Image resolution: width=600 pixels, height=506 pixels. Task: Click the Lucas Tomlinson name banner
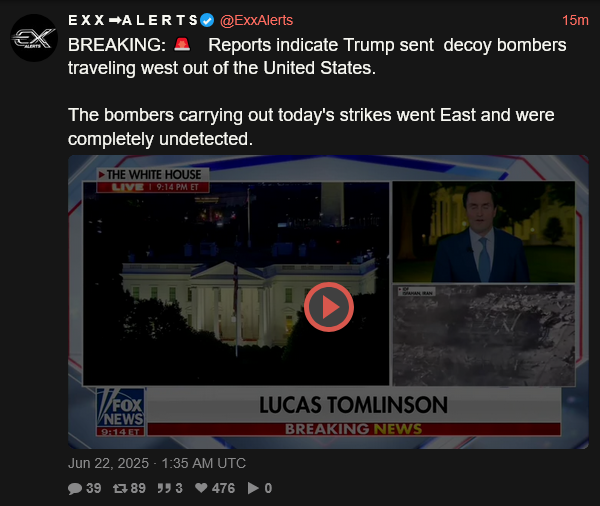(354, 405)
